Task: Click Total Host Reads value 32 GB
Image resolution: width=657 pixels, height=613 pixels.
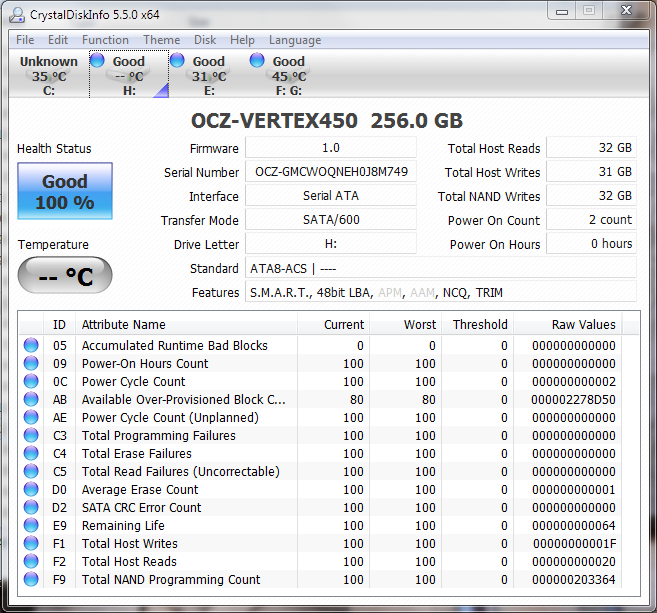Action: pyautogui.click(x=591, y=148)
